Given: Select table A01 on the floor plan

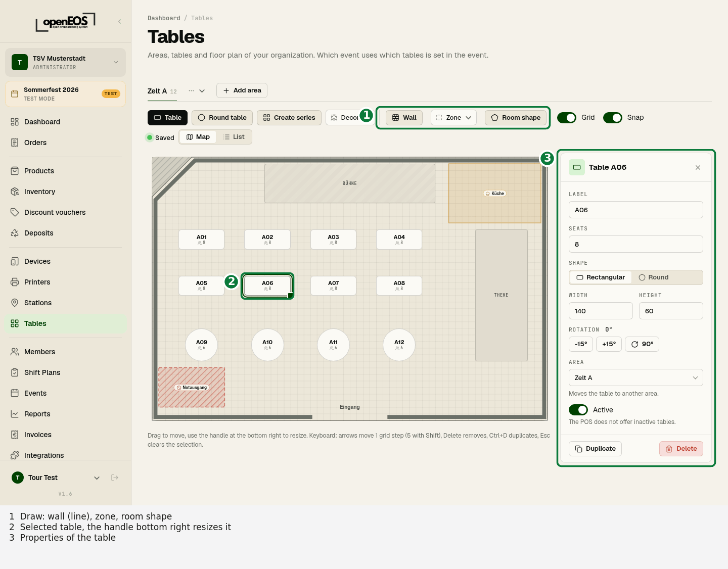Looking at the screenshot, I should pyautogui.click(x=202, y=240).
